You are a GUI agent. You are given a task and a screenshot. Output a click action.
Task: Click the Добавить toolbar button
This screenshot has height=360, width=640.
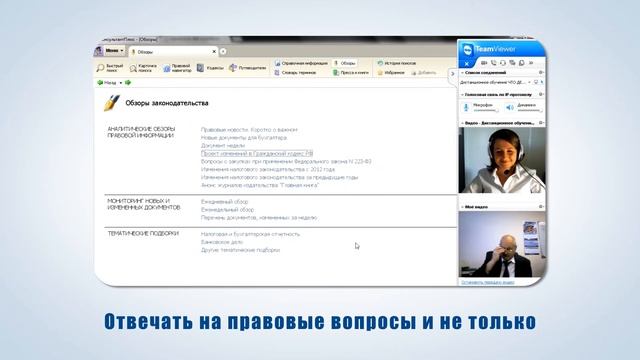pyautogui.click(x=424, y=73)
